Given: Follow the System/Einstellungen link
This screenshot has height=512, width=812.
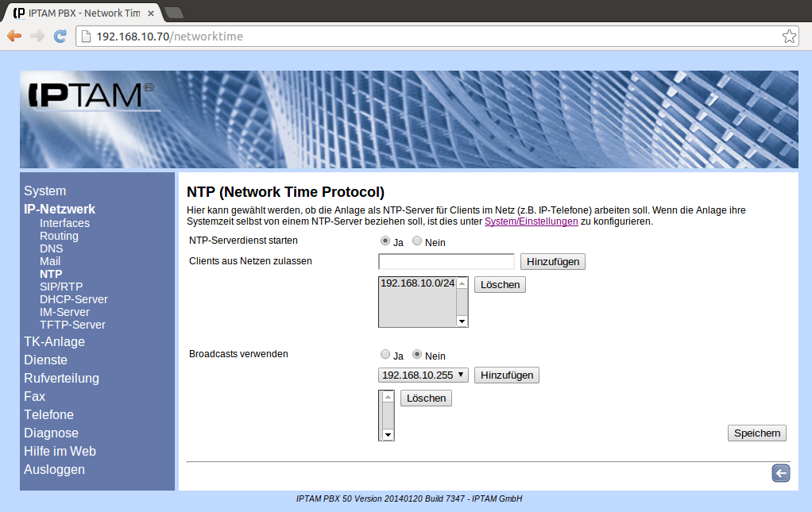Looking at the screenshot, I should (x=531, y=221).
